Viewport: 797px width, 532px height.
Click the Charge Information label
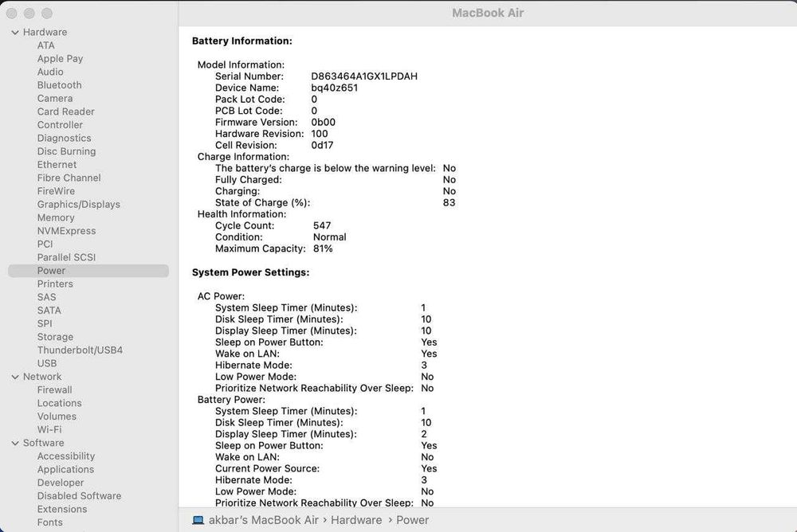click(243, 157)
